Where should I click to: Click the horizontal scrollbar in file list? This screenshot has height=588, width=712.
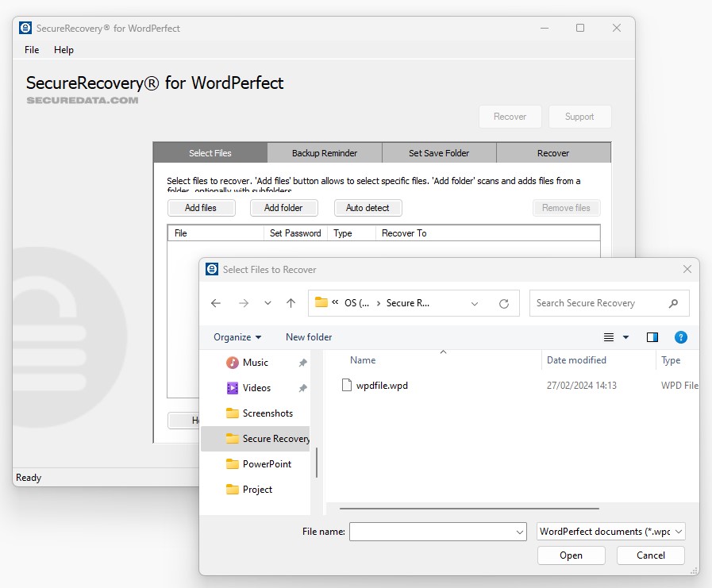pyautogui.click(x=468, y=508)
